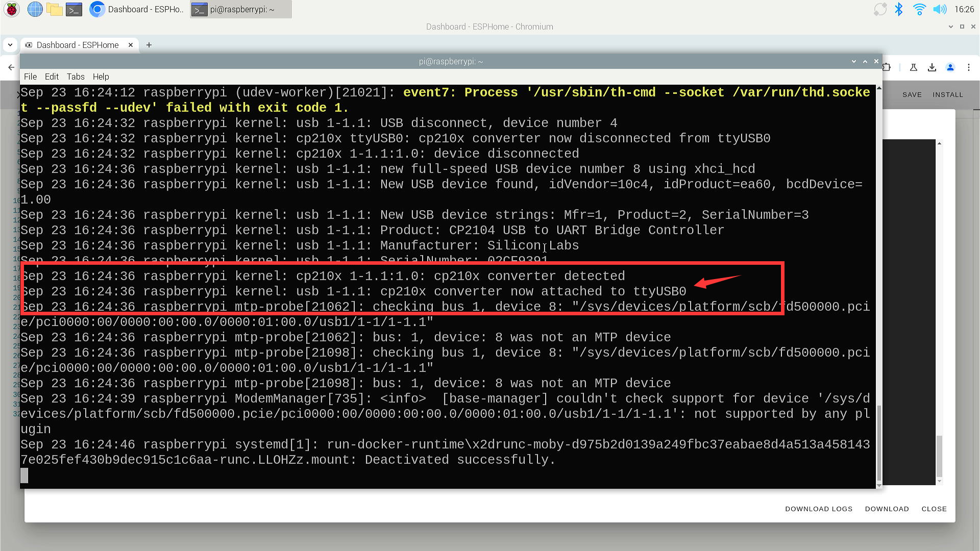
Task: Click the back navigation arrow in Chromium
Action: (x=11, y=65)
